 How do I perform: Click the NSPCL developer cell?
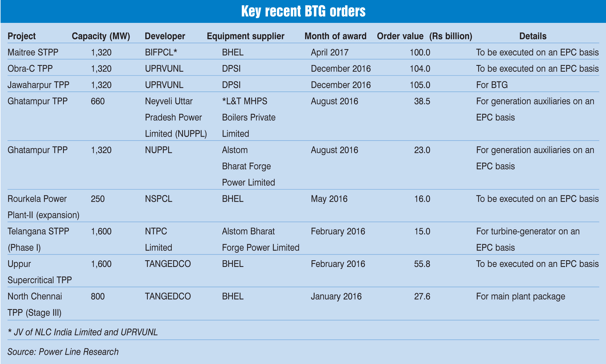158,199
